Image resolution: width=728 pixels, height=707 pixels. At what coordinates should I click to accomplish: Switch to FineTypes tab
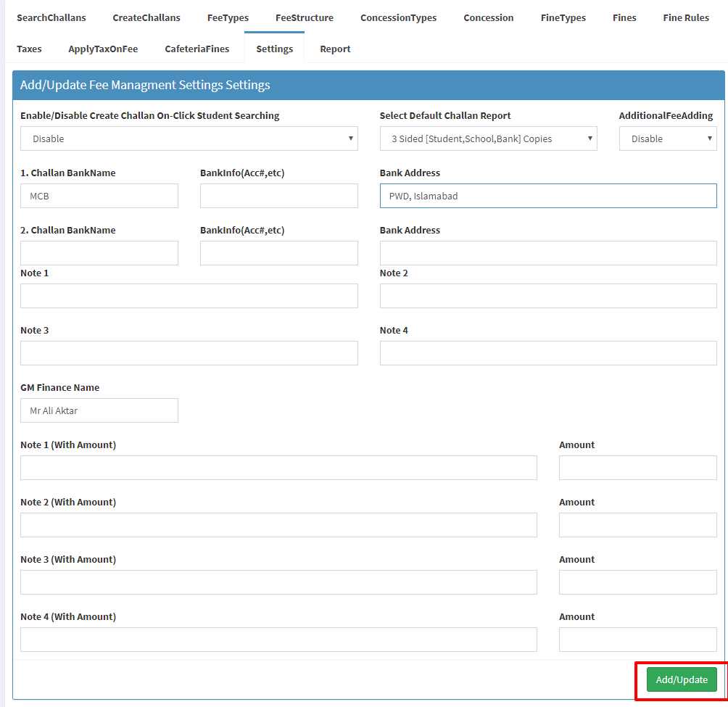tap(563, 17)
